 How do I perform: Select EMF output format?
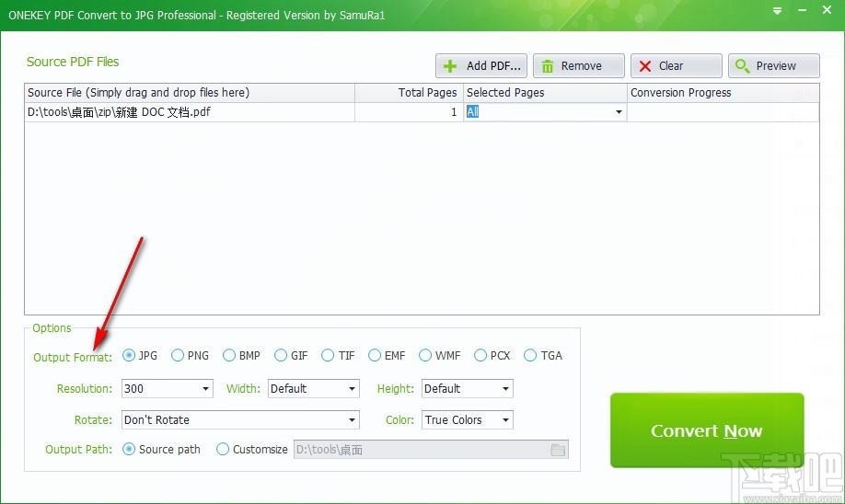click(x=387, y=355)
